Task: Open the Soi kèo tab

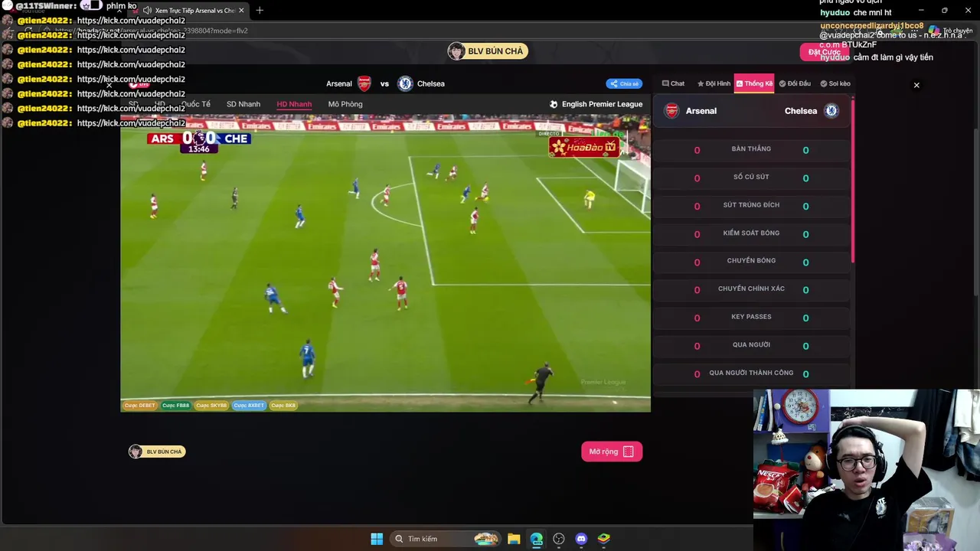Action: (835, 83)
